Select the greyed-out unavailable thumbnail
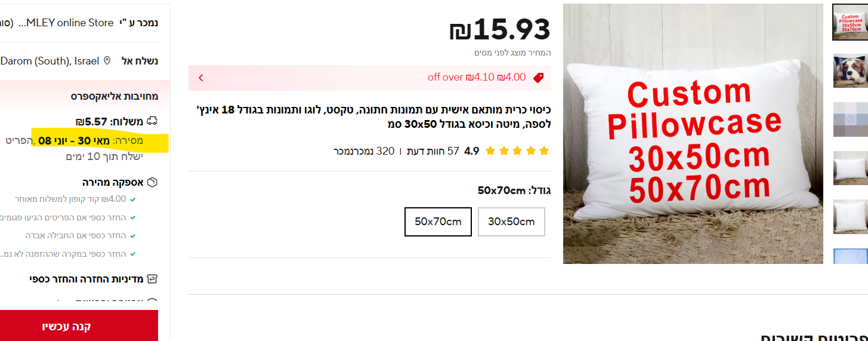The height and width of the screenshot is (341, 868). (x=850, y=119)
